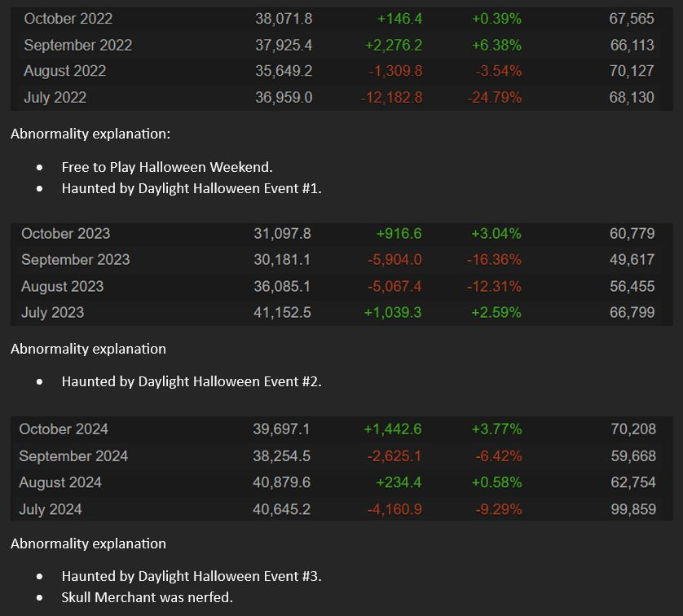
Task: Click the "October 2023" row label
Action: point(66,234)
